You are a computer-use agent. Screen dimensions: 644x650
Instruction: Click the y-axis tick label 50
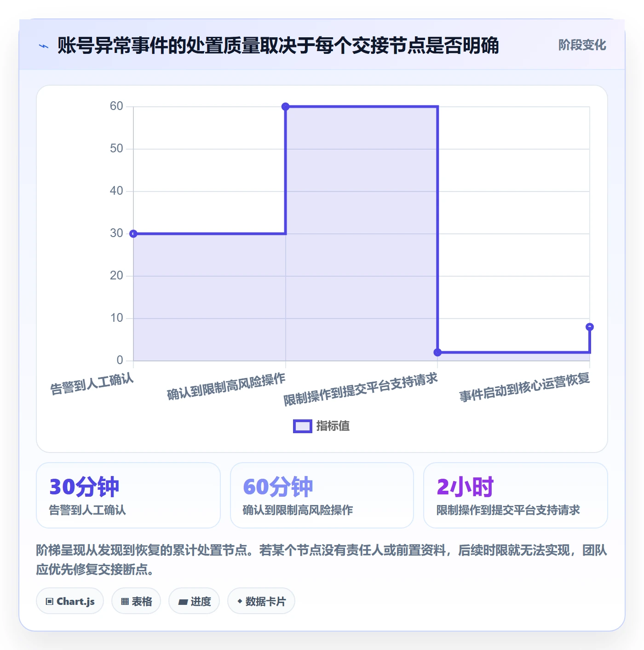point(116,149)
